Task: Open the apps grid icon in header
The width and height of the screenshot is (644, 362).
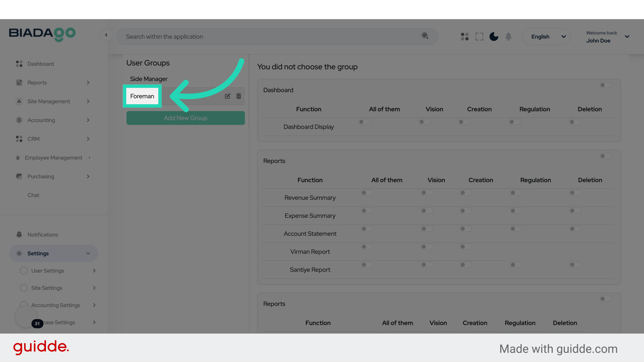Action: click(x=465, y=37)
